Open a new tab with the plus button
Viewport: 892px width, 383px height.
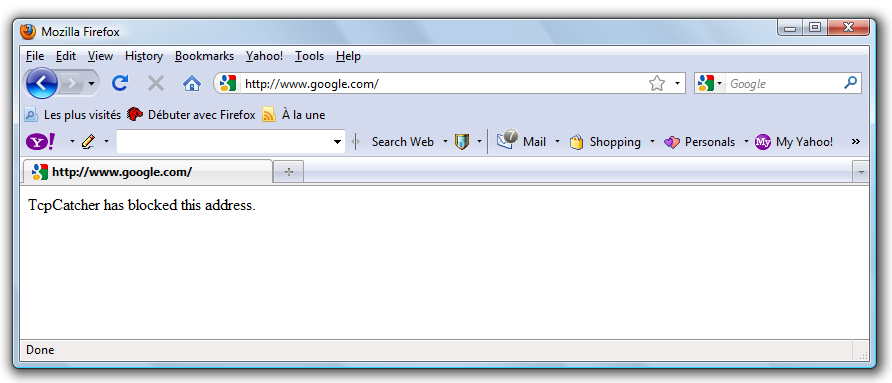(x=288, y=172)
